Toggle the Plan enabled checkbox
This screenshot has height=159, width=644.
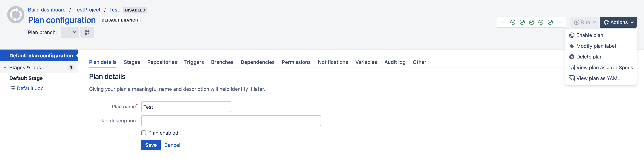coord(144,133)
